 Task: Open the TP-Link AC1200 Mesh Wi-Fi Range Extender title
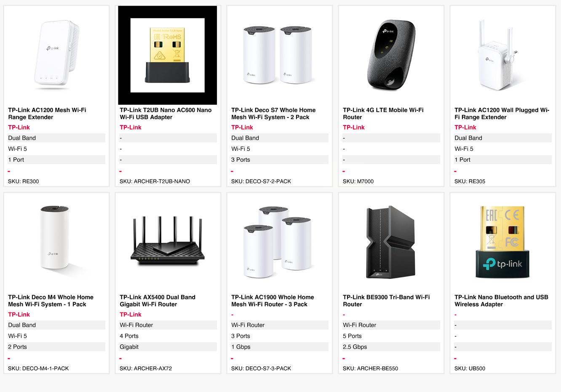(47, 114)
